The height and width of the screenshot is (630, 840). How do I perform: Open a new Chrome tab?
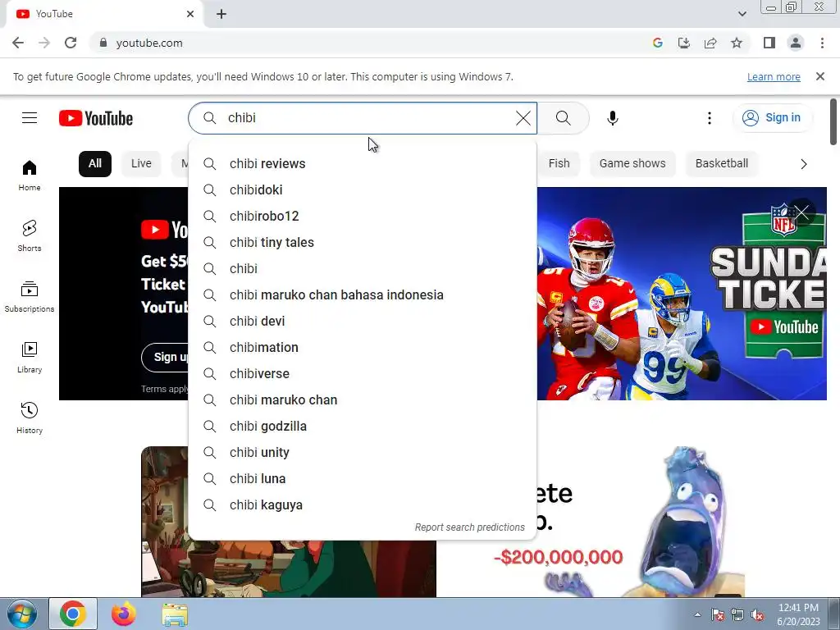pyautogui.click(x=221, y=14)
